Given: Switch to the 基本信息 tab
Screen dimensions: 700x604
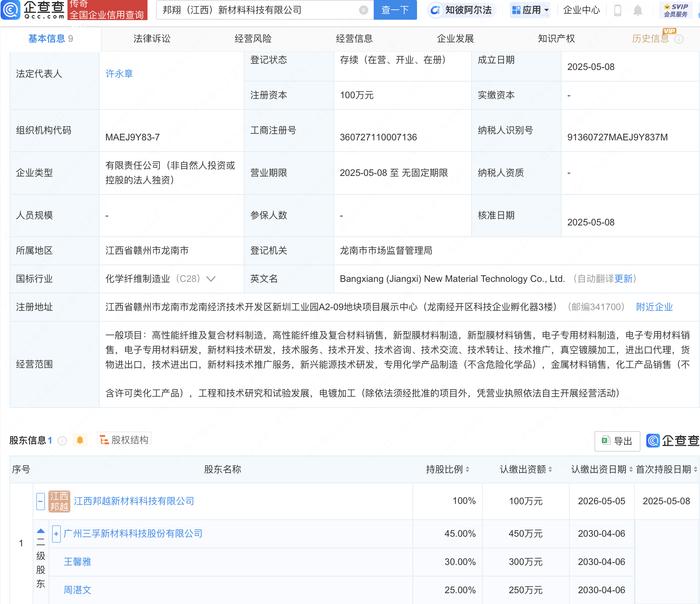Looking at the screenshot, I should (50, 39).
